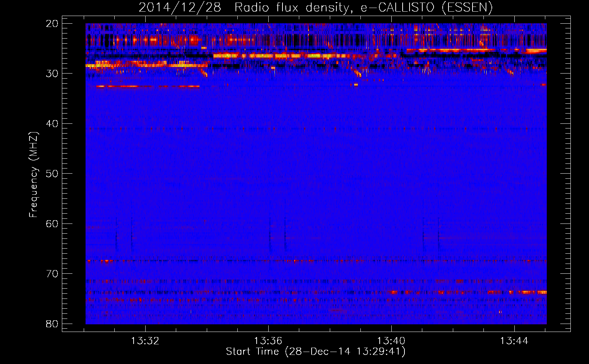The image size is (589, 364).
Task: Click the 30 MHz frequency tick label
Action: [x=52, y=74]
